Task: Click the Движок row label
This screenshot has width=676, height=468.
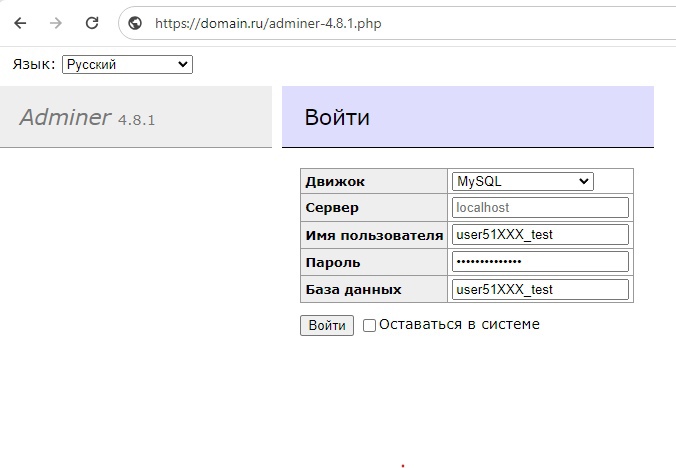Action: (335, 181)
